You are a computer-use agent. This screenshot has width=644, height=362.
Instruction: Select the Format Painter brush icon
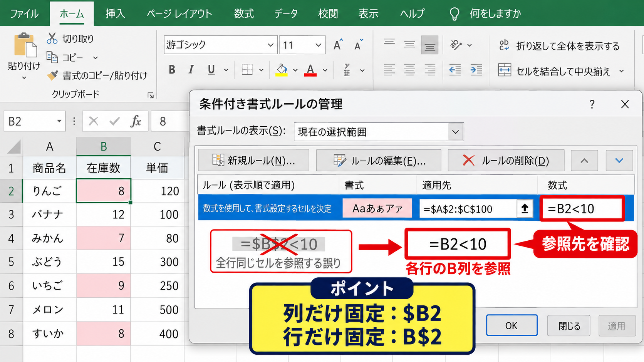coord(52,75)
